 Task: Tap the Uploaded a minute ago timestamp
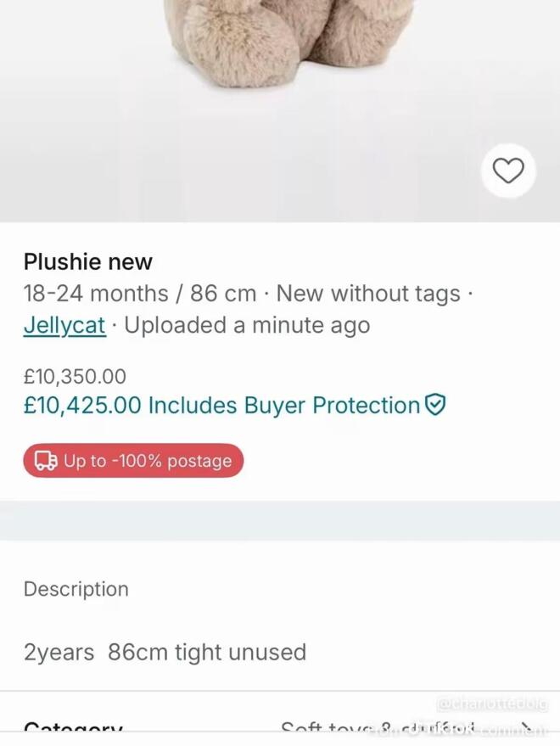tap(247, 325)
